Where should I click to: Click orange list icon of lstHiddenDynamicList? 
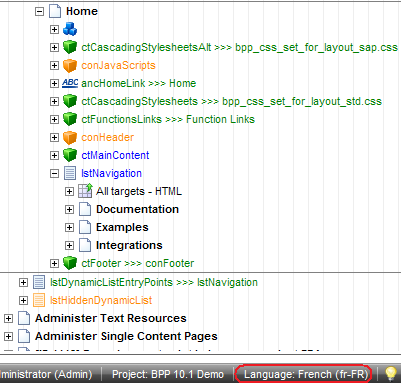(39, 300)
